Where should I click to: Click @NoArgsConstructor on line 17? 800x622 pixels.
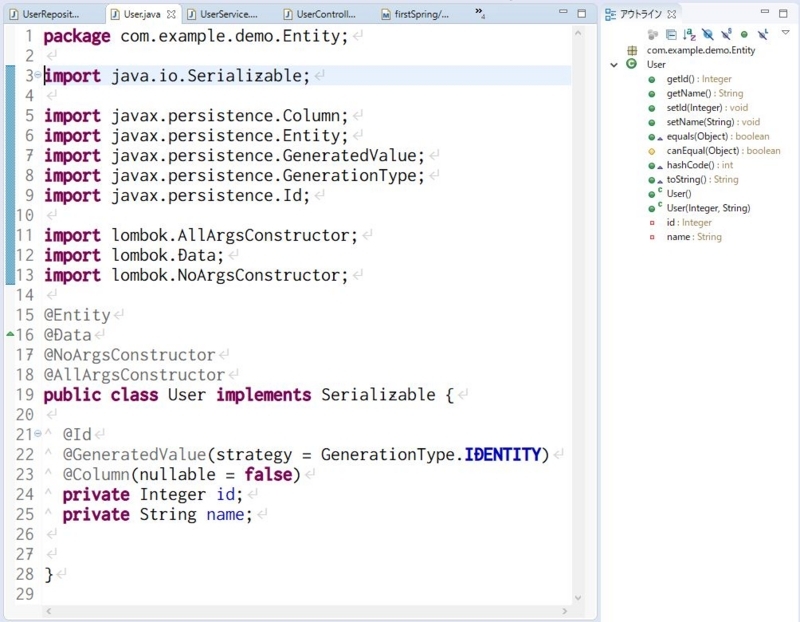pos(130,355)
